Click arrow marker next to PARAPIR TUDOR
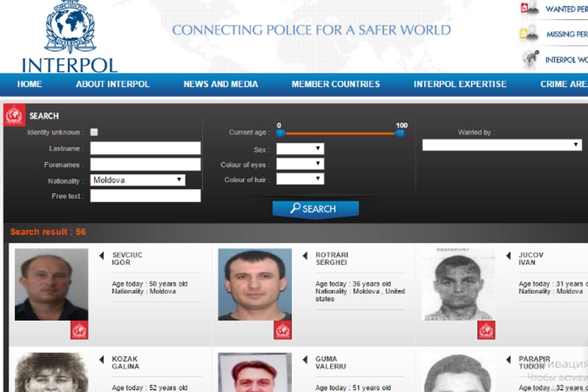 (508, 360)
